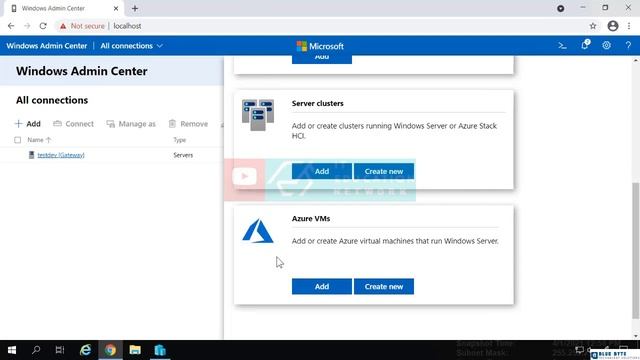Open the settings gear icon

(607, 46)
